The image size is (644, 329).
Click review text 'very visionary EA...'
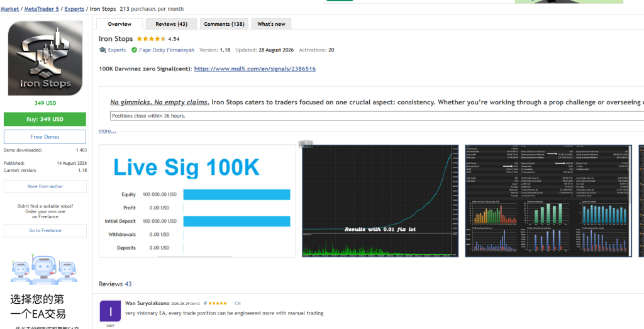[x=225, y=313]
